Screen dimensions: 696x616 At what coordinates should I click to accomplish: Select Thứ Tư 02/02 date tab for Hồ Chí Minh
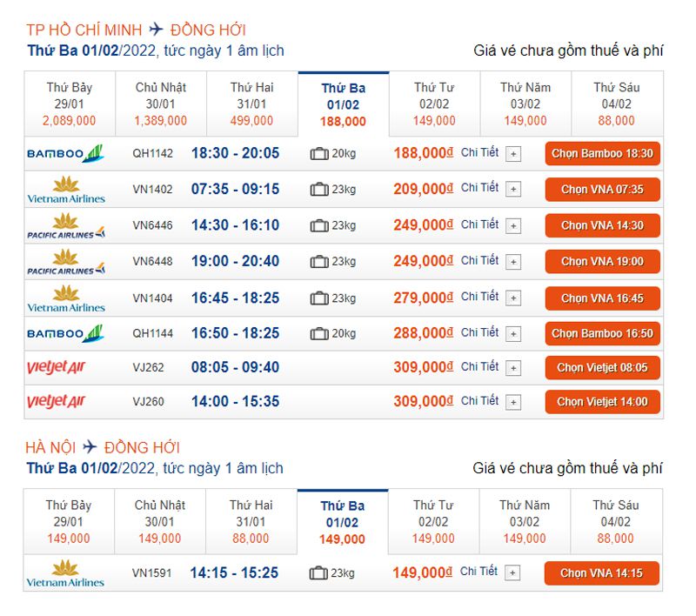[x=434, y=104]
